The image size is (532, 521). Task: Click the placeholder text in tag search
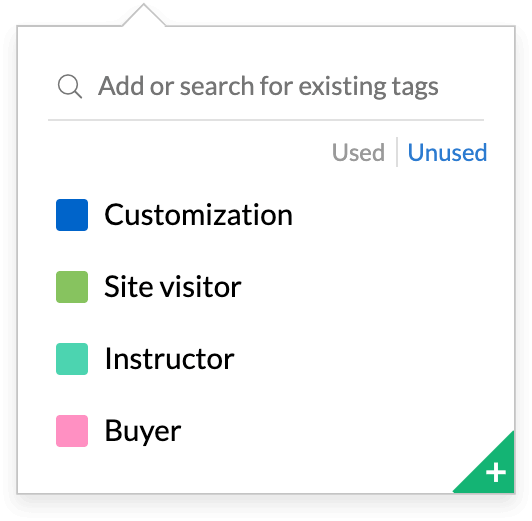pyautogui.click(x=268, y=86)
